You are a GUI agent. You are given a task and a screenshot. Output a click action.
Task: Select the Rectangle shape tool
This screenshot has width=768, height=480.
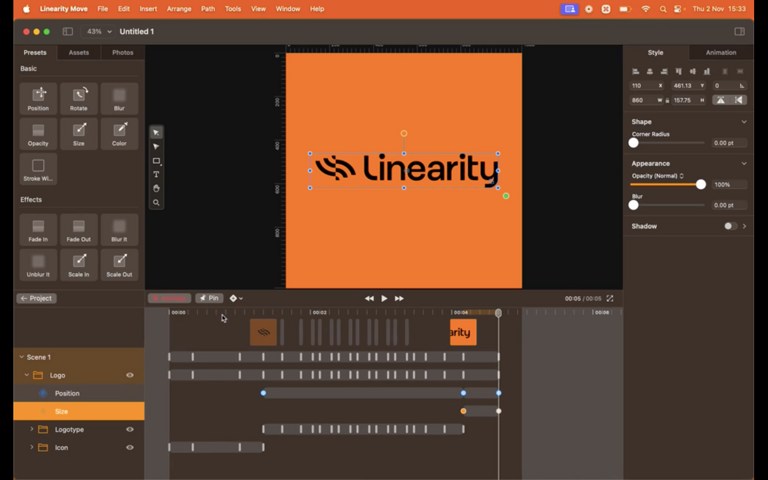tap(156, 161)
